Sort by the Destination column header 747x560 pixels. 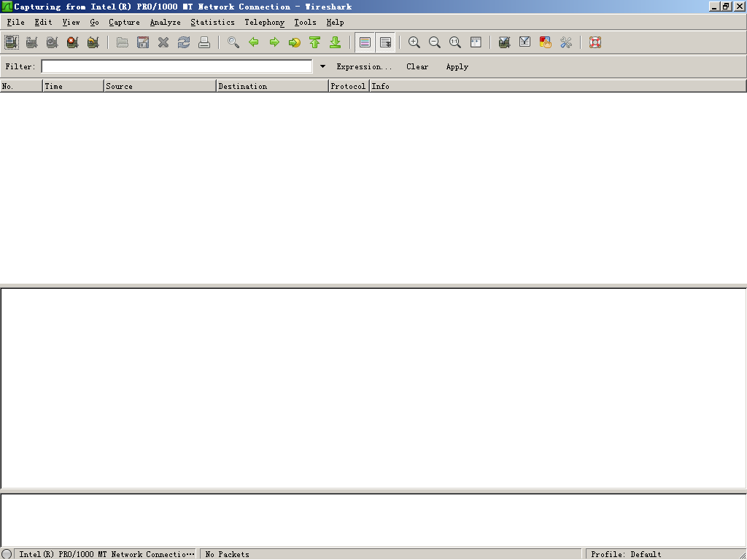click(273, 86)
